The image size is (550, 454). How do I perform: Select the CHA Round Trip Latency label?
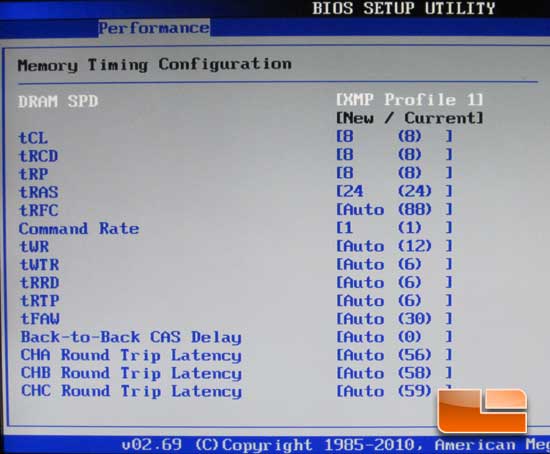132,355
